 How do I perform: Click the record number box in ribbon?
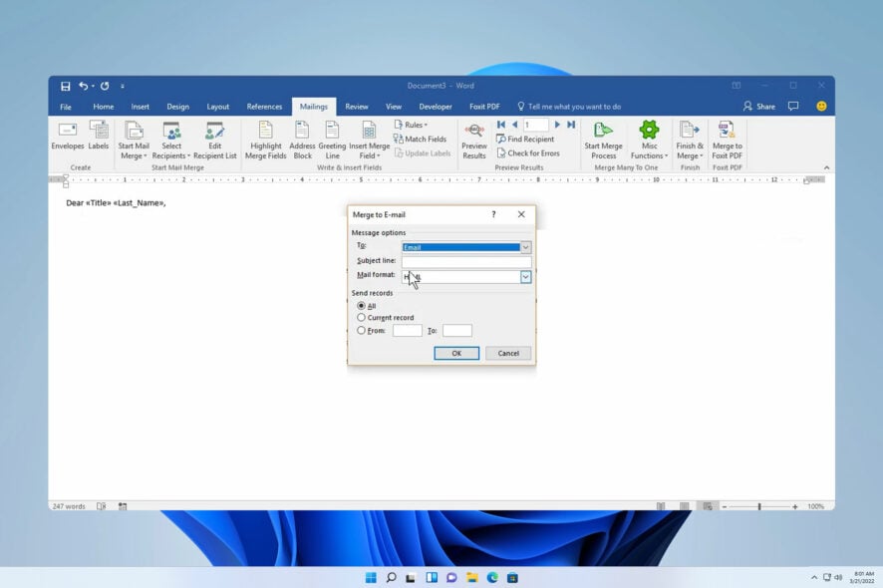pos(535,125)
